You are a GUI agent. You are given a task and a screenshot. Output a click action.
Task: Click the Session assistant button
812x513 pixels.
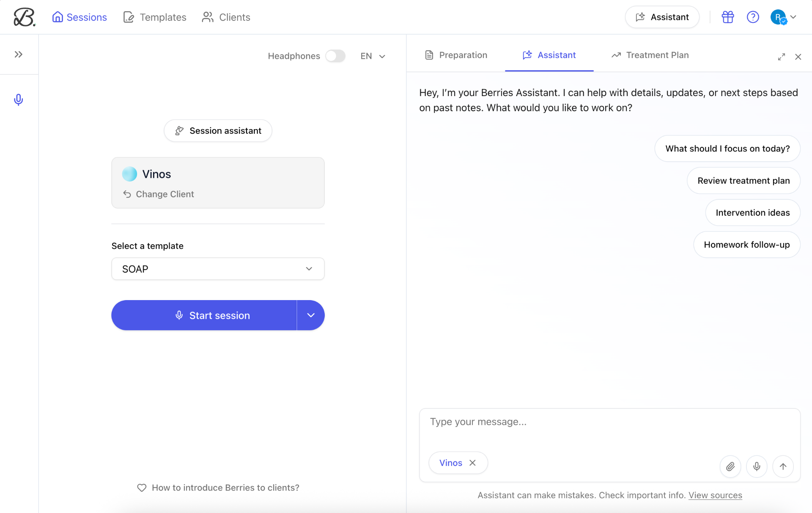pyautogui.click(x=218, y=131)
